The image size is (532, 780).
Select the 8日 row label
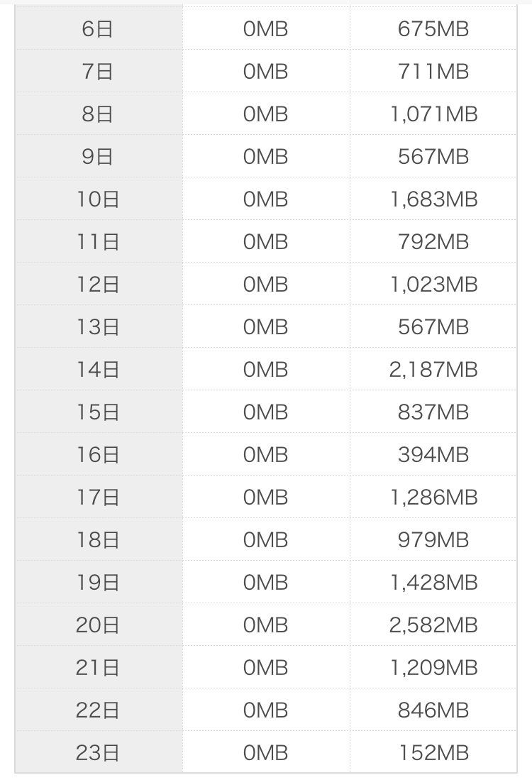point(98,114)
